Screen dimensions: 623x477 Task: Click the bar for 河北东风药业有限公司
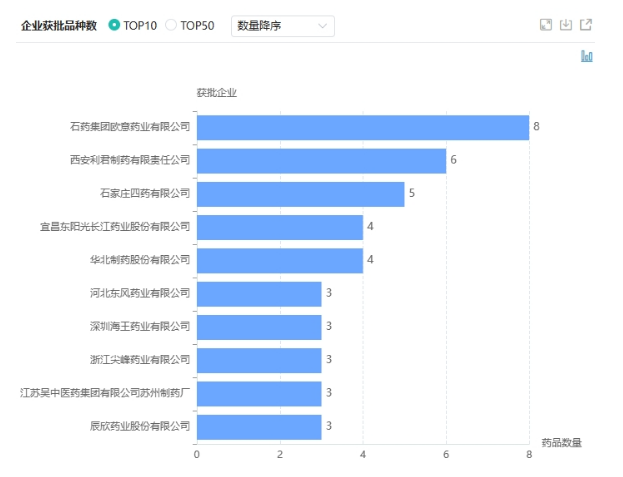[x=259, y=294]
